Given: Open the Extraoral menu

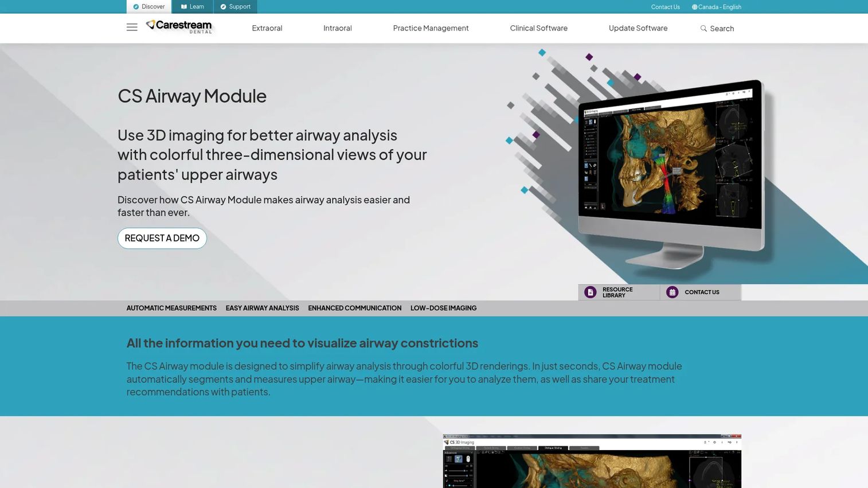Looking at the screenshot, I should pos(267,28).
